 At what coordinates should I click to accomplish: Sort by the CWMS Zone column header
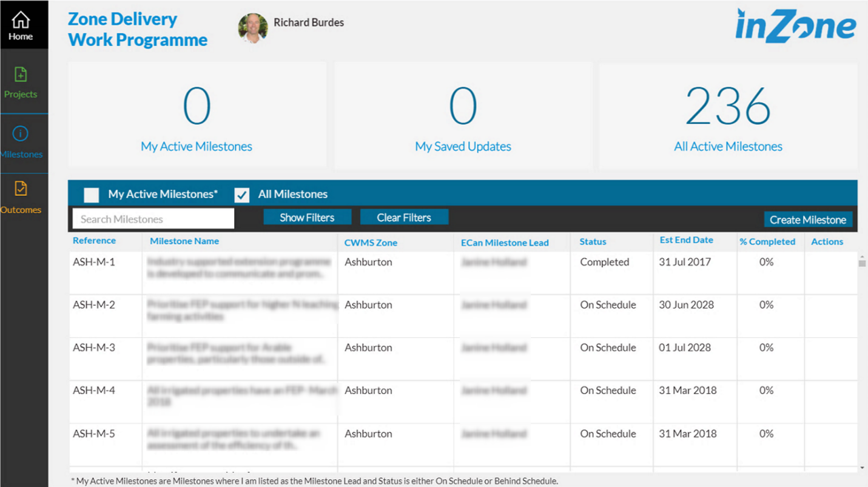coord(371,243)
